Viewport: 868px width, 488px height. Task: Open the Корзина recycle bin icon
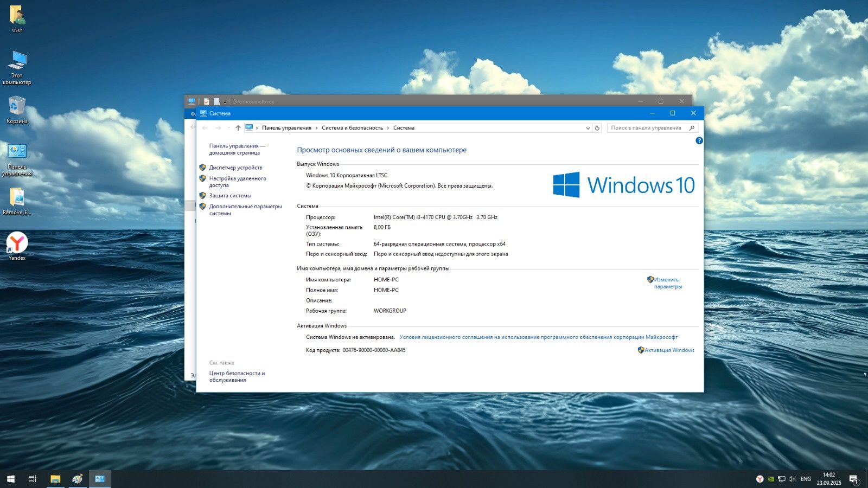coord(17,110)
